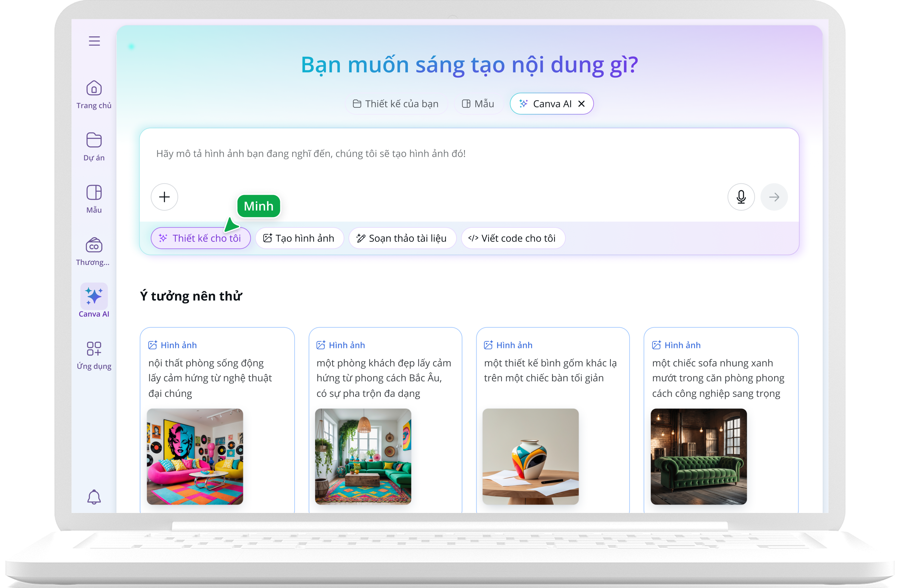Open the notification bell

94,497
